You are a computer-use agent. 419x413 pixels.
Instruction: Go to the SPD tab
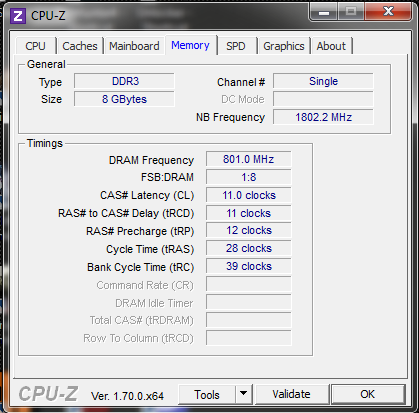coord(236,46)
